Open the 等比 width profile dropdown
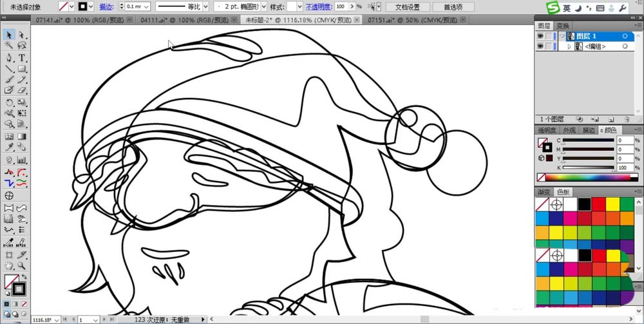 [205, 6]
